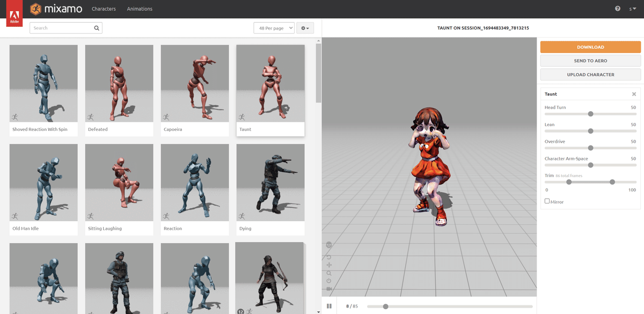Adjust the Character Arm-Space slider
This screenshot has height=314, width=644.
(x=590, y=165)
